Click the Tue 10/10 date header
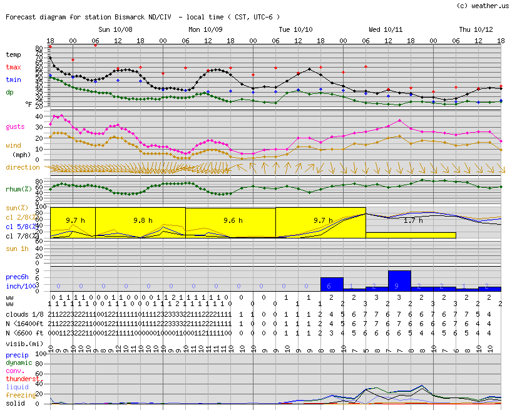Image resolution: width=532 pixels, height=410 pixels. click(x=295, y=29)
